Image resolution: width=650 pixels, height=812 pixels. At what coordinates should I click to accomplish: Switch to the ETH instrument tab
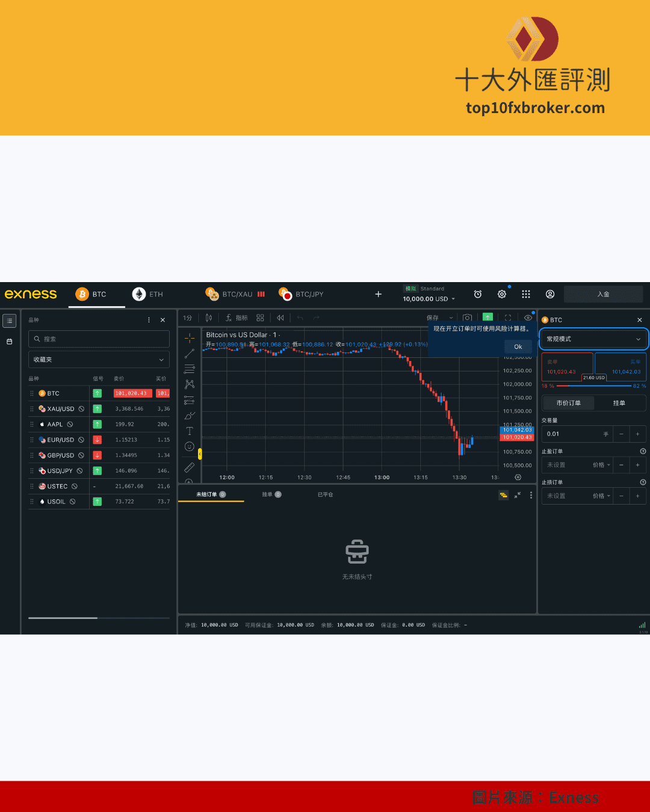[x=148, y=294]
